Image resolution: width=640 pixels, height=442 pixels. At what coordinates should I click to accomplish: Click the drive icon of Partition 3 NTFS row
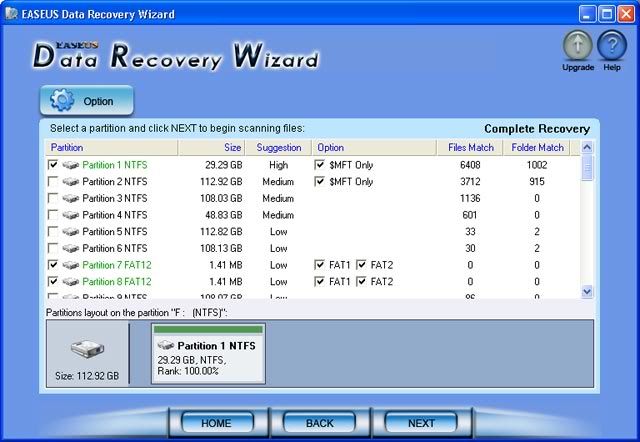click(x=71, y=198)
